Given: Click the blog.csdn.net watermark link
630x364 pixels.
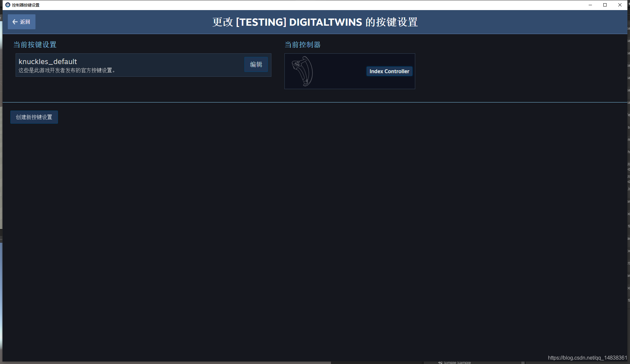Looking at the screenshot, I should [587, 358].
